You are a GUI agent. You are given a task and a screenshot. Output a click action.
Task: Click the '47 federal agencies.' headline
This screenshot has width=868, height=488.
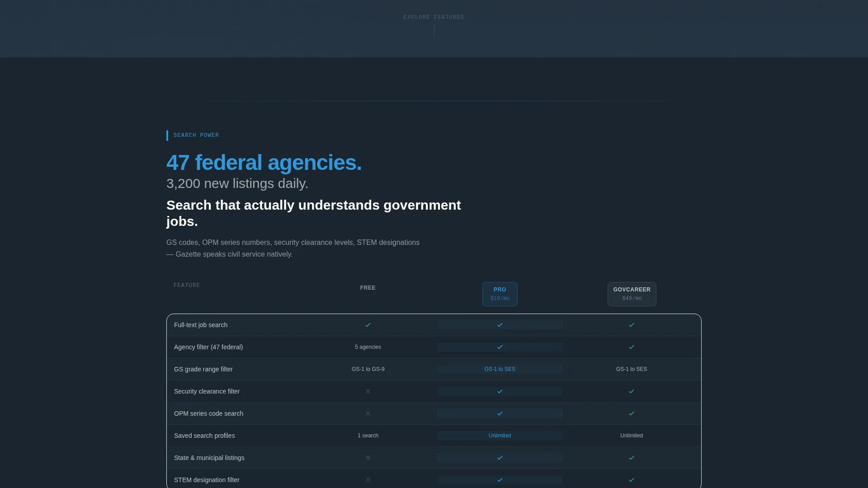click(264, 163)
